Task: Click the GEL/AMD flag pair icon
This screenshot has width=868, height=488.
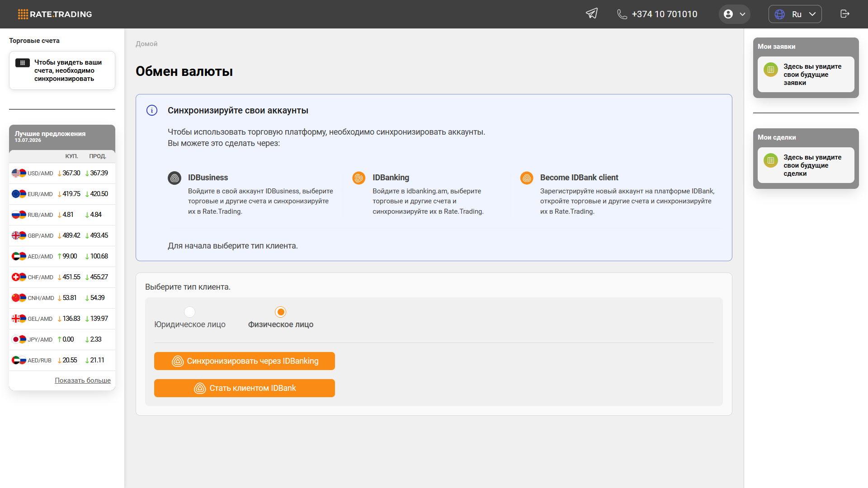Action: click(x=19, y=319)
